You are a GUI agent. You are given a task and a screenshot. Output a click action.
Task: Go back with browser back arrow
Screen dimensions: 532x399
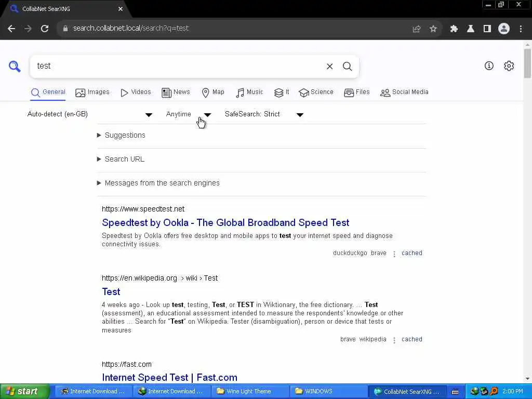coord(11,29)
